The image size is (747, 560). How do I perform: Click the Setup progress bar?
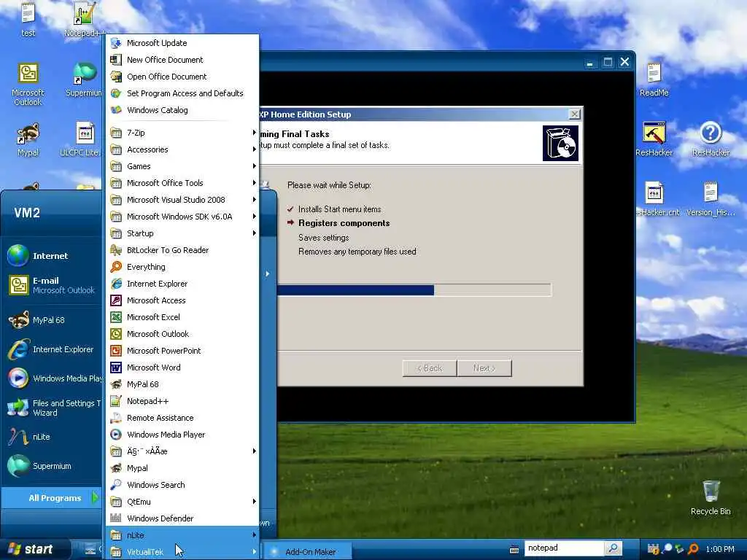414,289
